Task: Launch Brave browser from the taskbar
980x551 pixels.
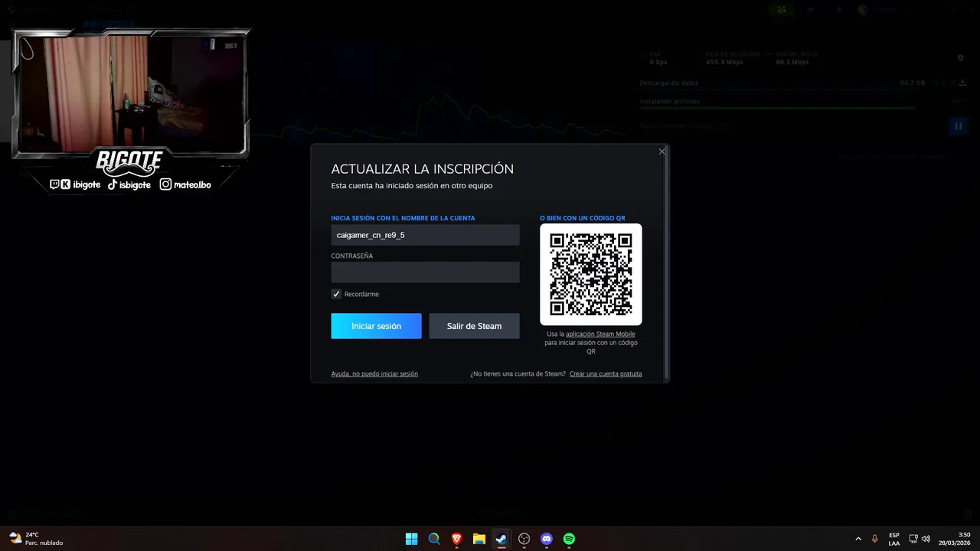Action: pyautogui.click(x=457, y=539)
